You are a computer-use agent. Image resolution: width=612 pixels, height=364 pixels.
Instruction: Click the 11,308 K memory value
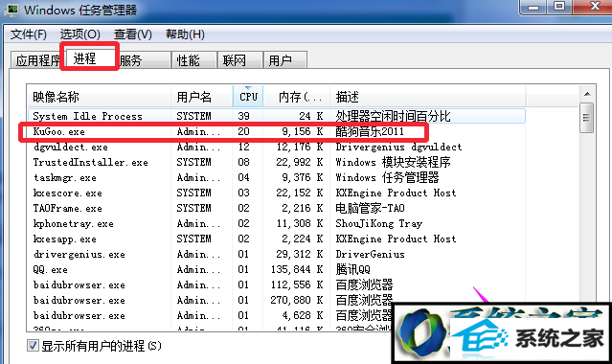click(300, 223)
